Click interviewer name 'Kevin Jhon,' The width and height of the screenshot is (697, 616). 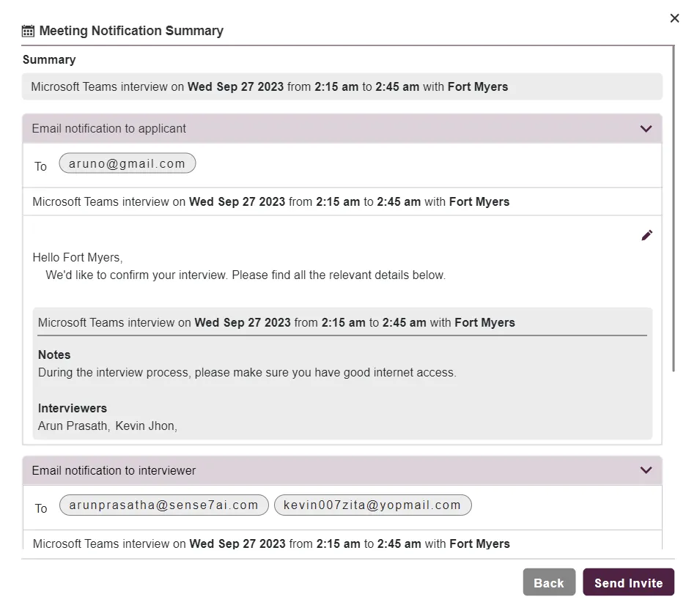[147, 426]
